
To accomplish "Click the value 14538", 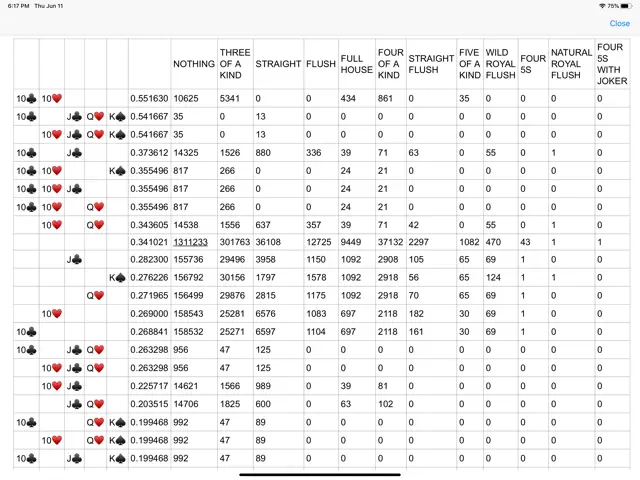I will [186, 225].
